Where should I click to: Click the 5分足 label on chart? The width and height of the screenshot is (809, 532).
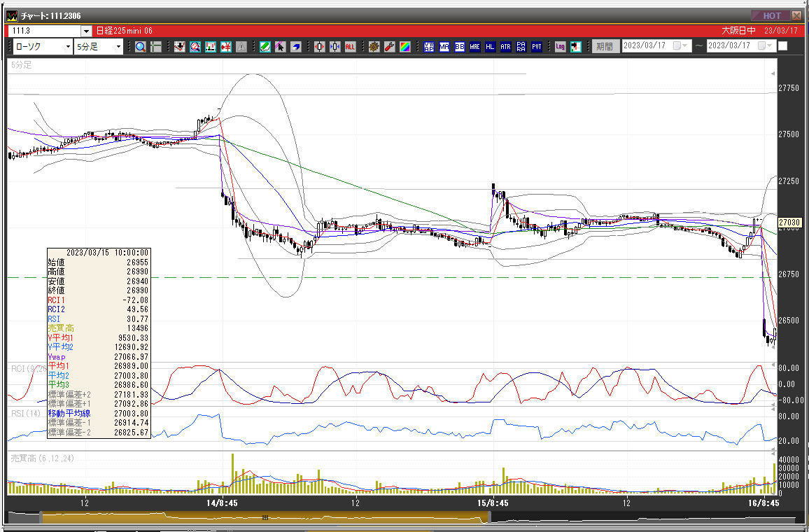click(21, 65)
